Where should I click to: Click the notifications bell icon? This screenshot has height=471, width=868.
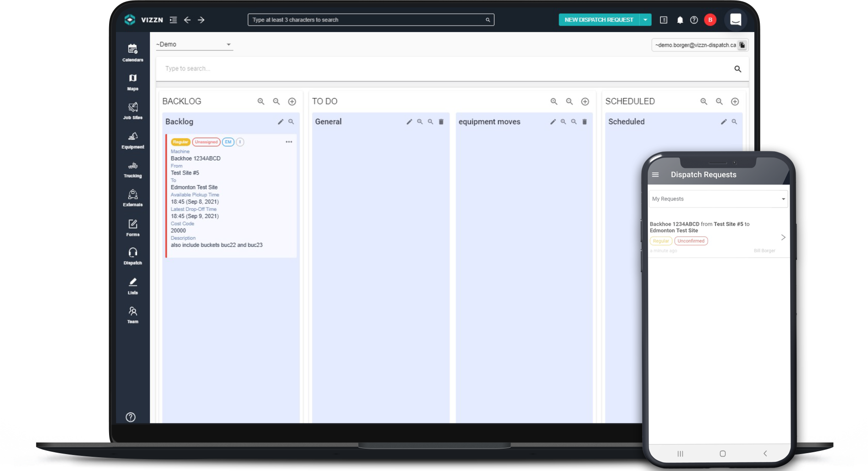tap(680, 20)
